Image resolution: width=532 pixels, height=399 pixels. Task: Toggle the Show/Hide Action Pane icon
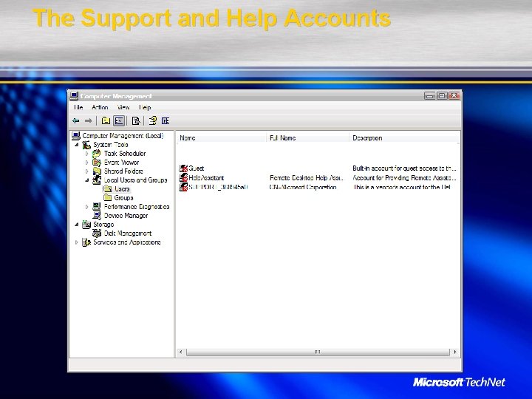pyautogui.click(x=166, y=120)
